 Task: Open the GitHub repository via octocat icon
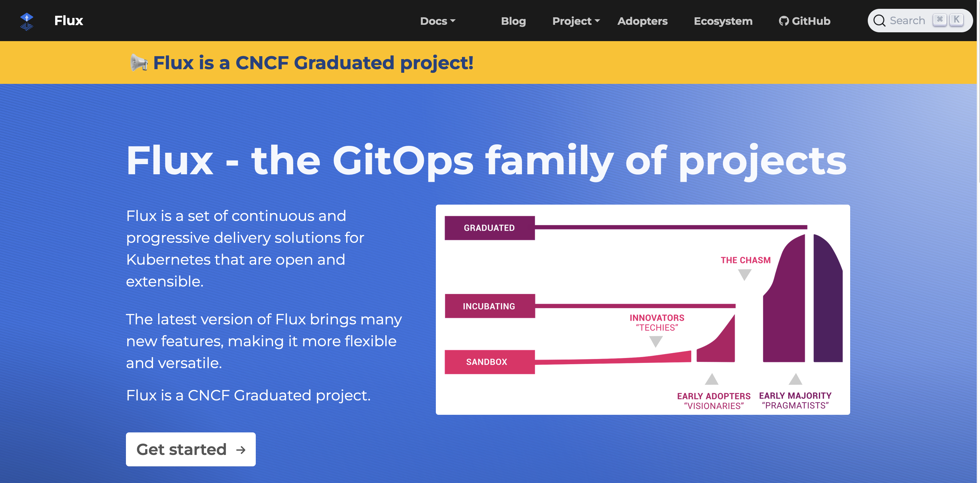click(x=784, y=21)
